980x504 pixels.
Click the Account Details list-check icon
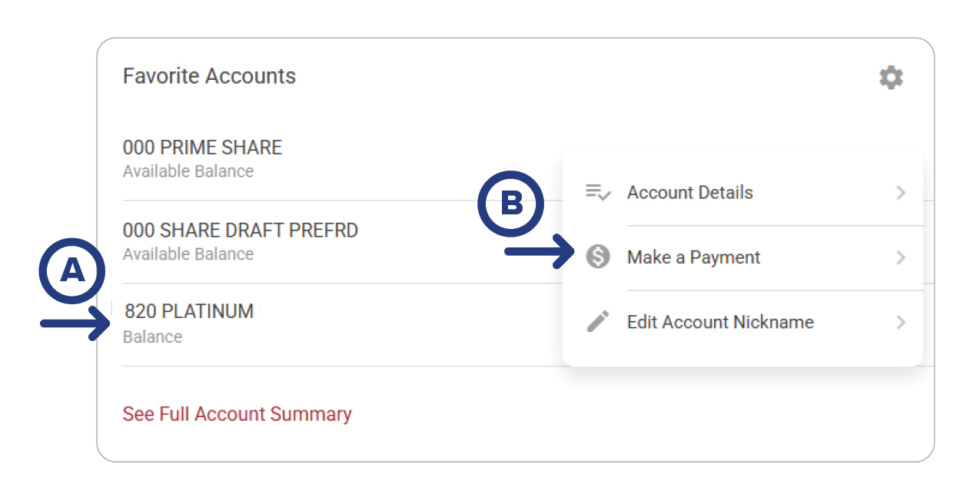[x=598, y=192]
